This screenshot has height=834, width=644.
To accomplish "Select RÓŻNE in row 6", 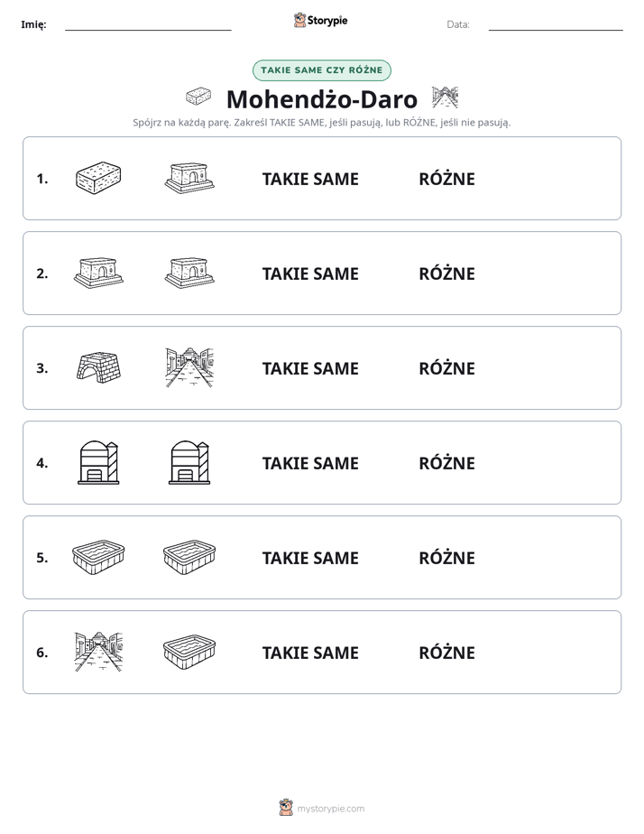I will click(446, 652).
